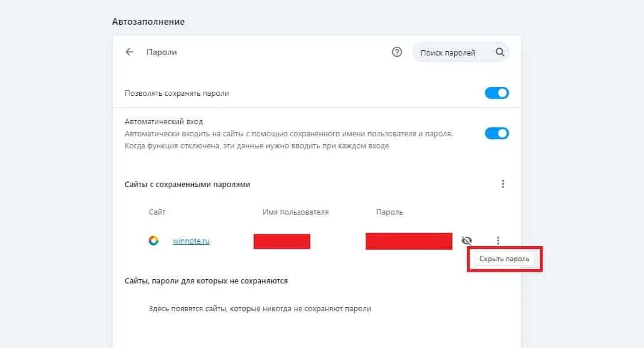Click the magnifier icon in password search
This screenshot has height=348, width=644.
point(499,52)
